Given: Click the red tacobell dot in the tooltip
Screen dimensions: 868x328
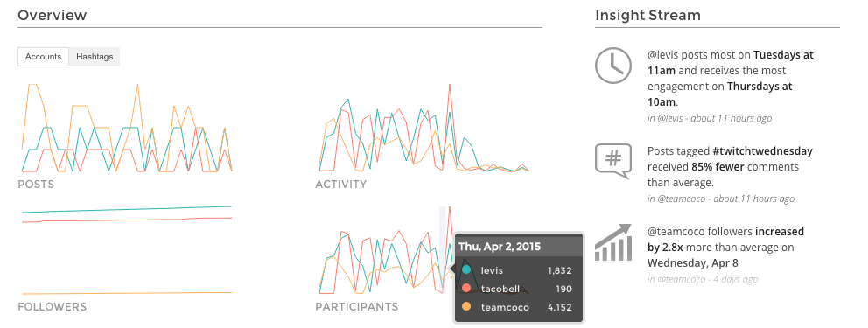Looking at the screenshot, I should click(x=466, y=288).
